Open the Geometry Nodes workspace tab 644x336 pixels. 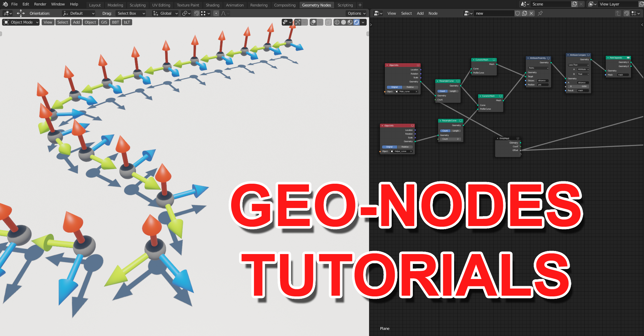click(x=317, y=5)
